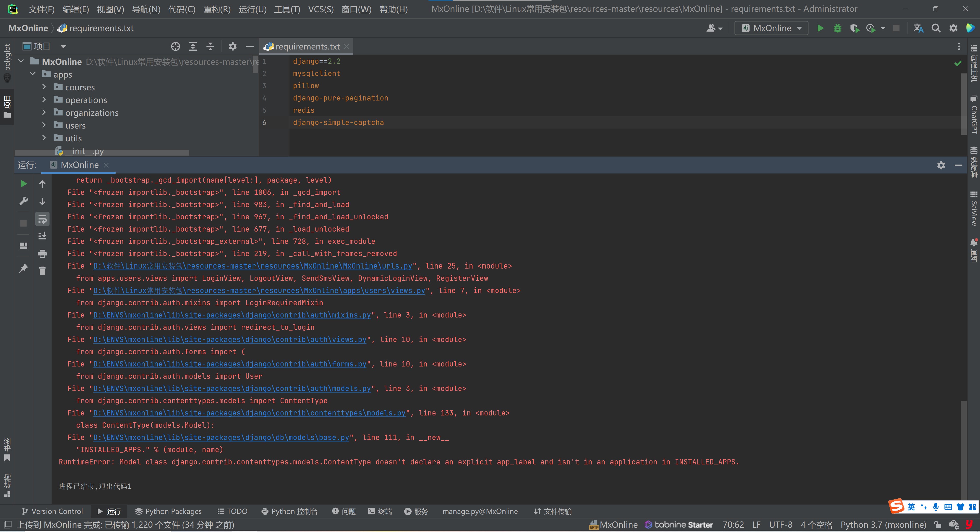
Task: Open db\models\base.py traceback link
Action: (x=221, y=437)
